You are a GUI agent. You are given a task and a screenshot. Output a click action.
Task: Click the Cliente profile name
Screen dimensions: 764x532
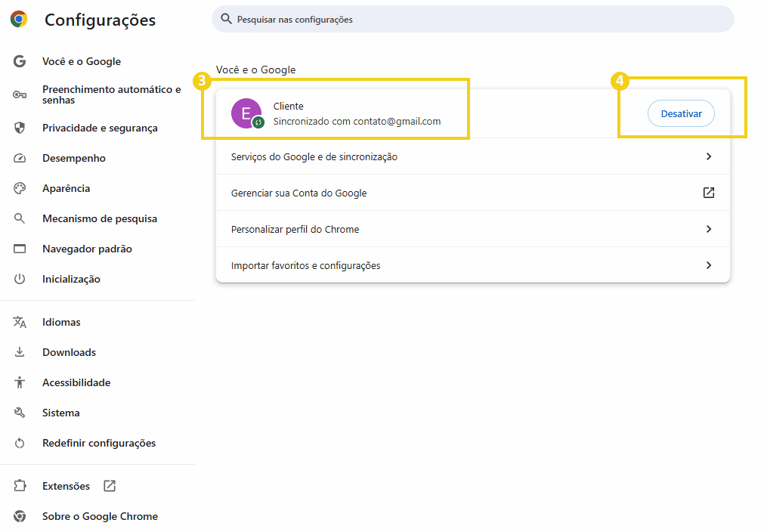[289, 107]
